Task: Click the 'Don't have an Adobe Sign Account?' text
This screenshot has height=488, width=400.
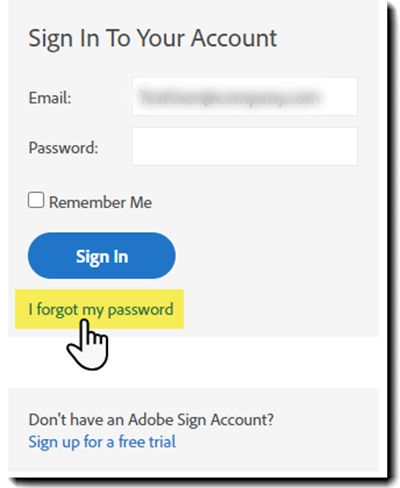Action: [151, 419]
